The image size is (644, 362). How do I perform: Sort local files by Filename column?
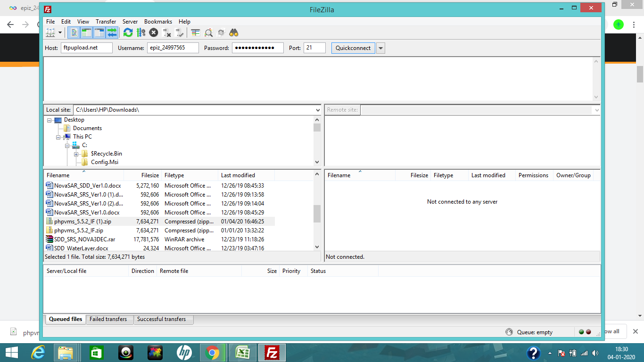(83, 175)
